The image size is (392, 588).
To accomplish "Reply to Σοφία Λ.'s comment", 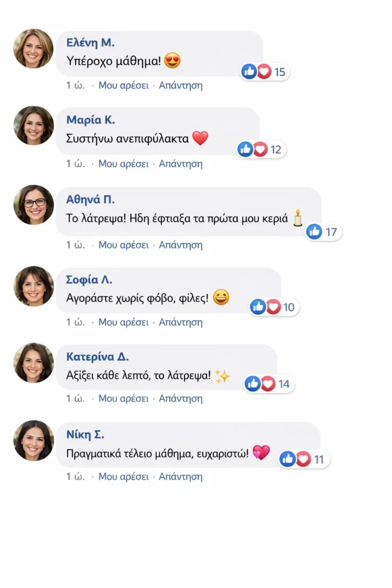I will pyautogui.click(x=180, y=322).
